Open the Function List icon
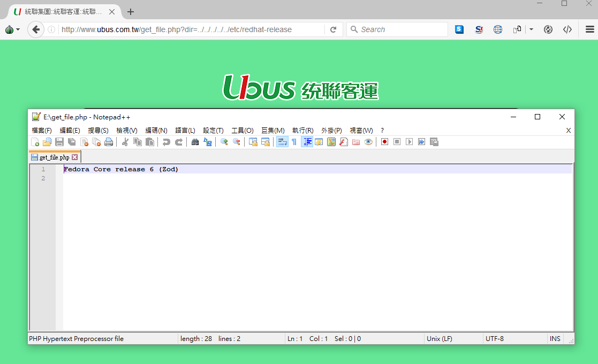The height and width of the screenshot is (364, 598). (x=344, y=142)
